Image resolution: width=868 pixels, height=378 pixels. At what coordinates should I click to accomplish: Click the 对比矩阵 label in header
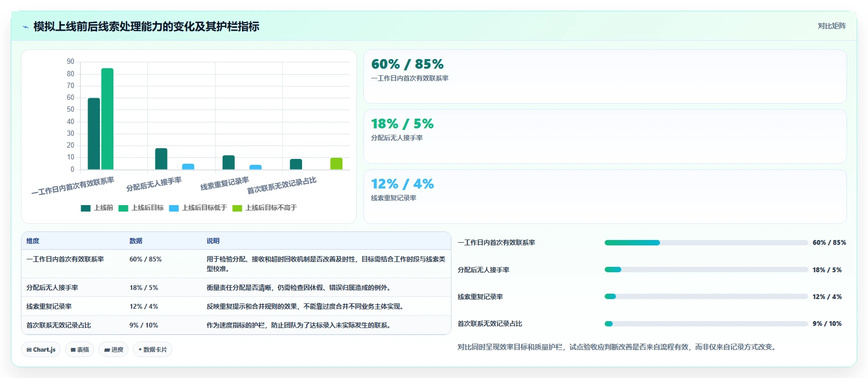(831, 26)
